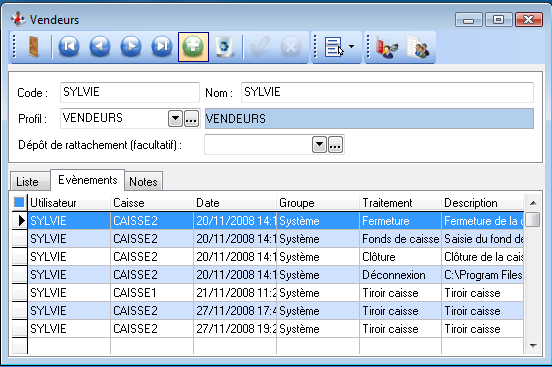Click the Saisie du fond description cell

(483, 239)
